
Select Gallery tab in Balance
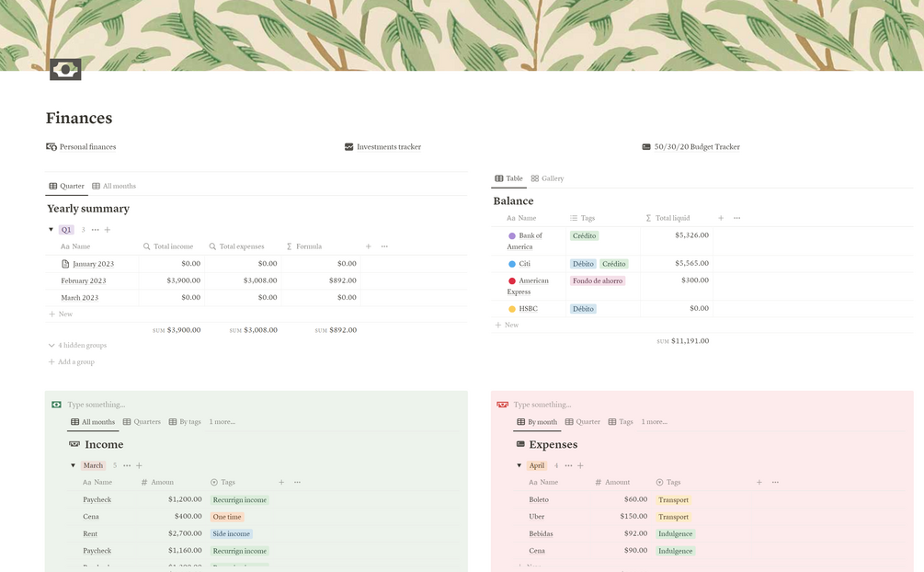point(547,178)
